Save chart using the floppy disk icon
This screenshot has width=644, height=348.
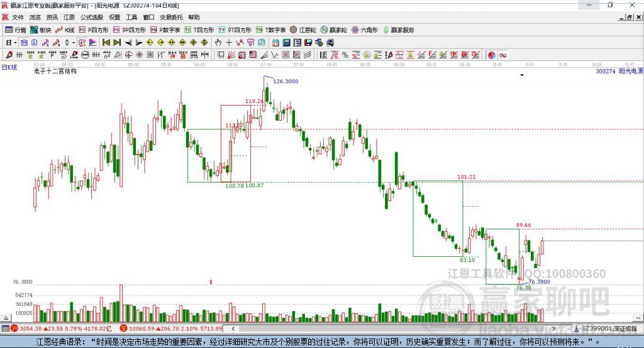[x=308, y=42]
